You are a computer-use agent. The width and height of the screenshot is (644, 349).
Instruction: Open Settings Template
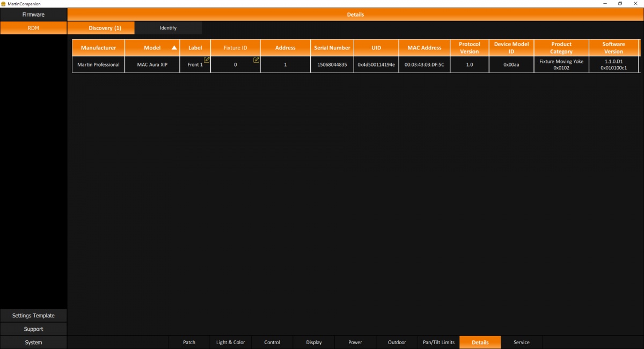coord(33,316)
